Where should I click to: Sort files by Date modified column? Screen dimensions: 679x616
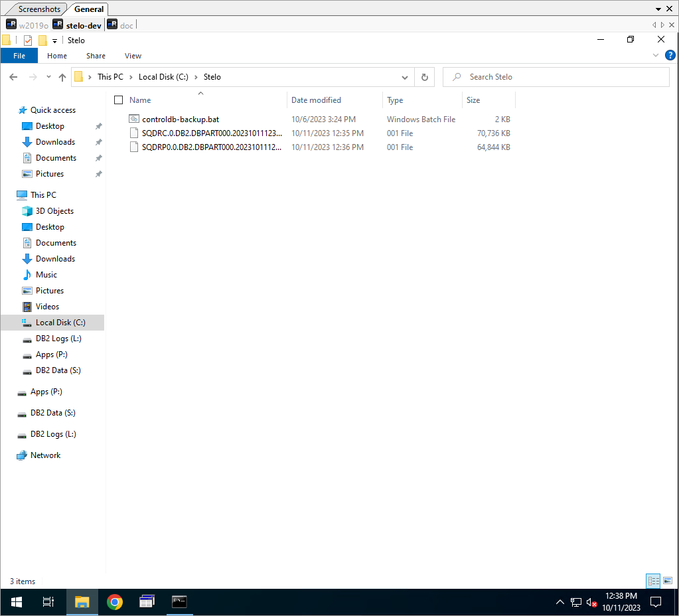[x=316, y=100]
